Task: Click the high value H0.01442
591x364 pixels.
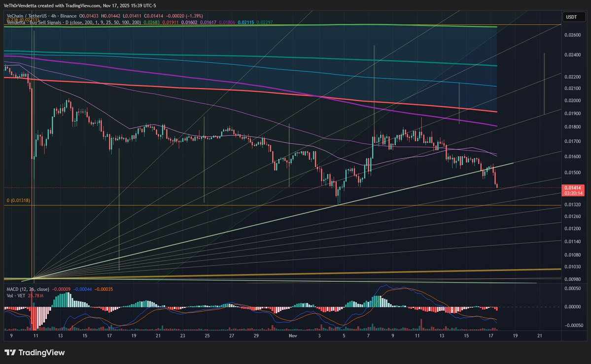Action: coord(110,16)
